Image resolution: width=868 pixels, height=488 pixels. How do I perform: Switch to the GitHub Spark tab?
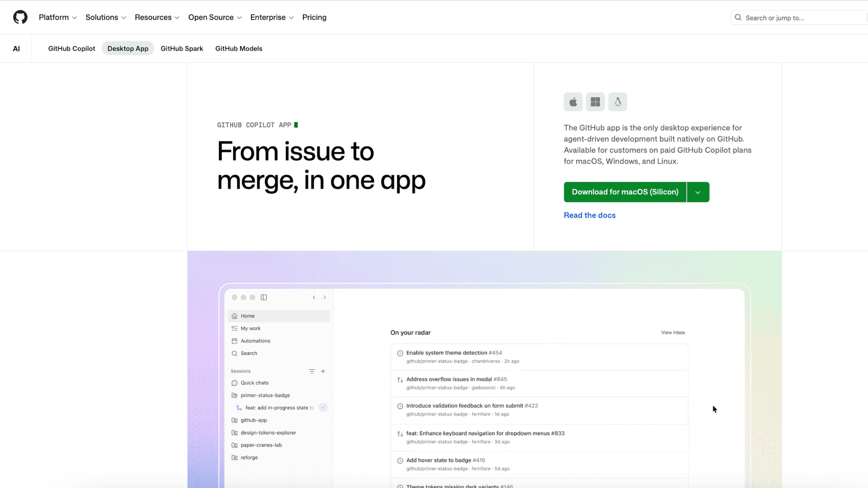[182, 48]
